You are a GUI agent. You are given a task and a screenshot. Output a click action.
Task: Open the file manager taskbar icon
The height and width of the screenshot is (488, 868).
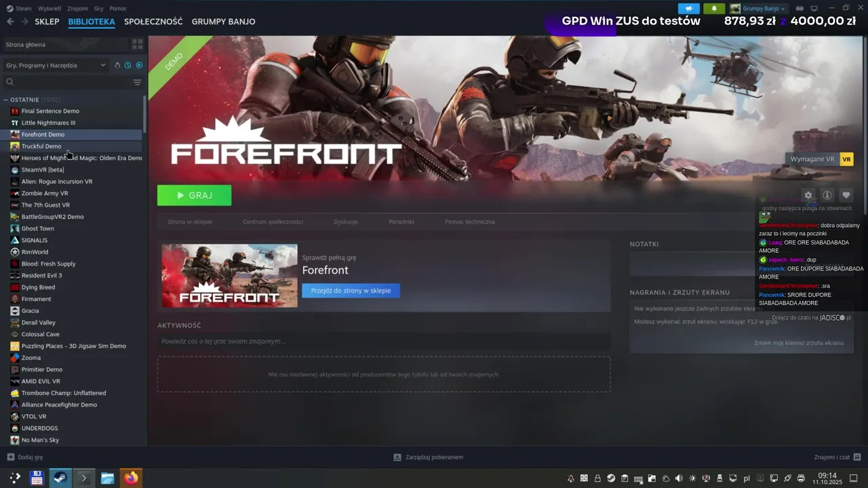coord(107,478)
